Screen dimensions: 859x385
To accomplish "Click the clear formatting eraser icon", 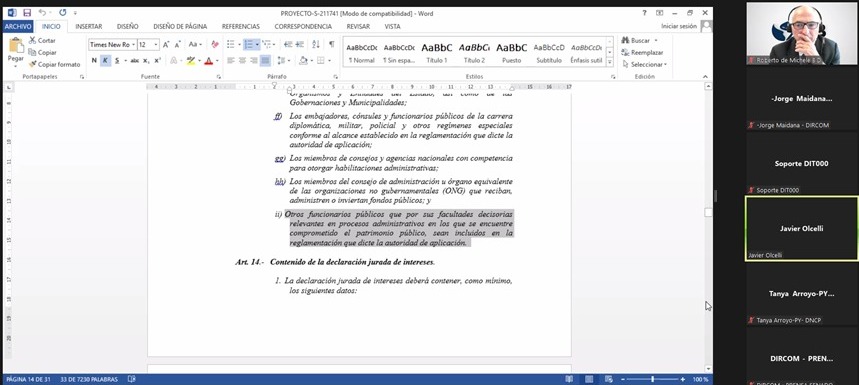I will pos(215,44).
